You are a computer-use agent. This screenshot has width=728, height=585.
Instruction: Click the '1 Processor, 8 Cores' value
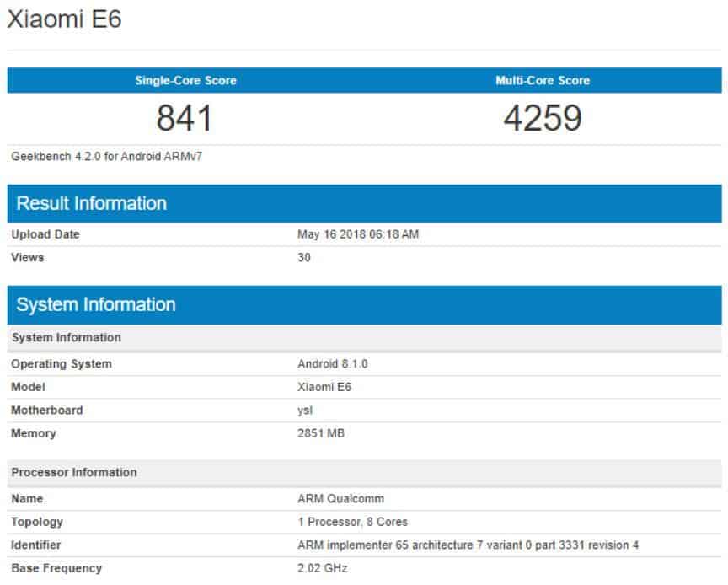pyautogui.click(x=353, y=522)
